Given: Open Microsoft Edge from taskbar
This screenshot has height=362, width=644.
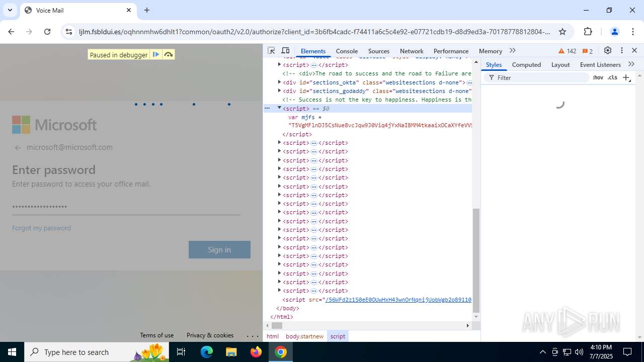Looking at the screenshot, I should [x=207, y=352].
